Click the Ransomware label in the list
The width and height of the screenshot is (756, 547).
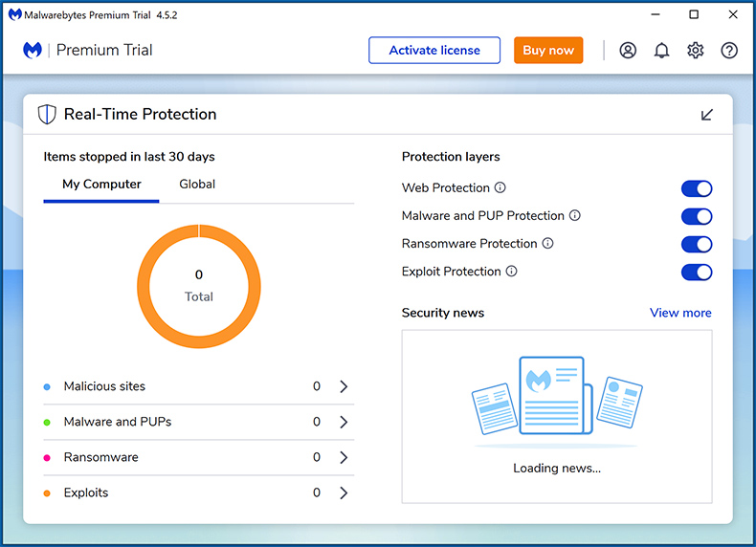(101, 457)
